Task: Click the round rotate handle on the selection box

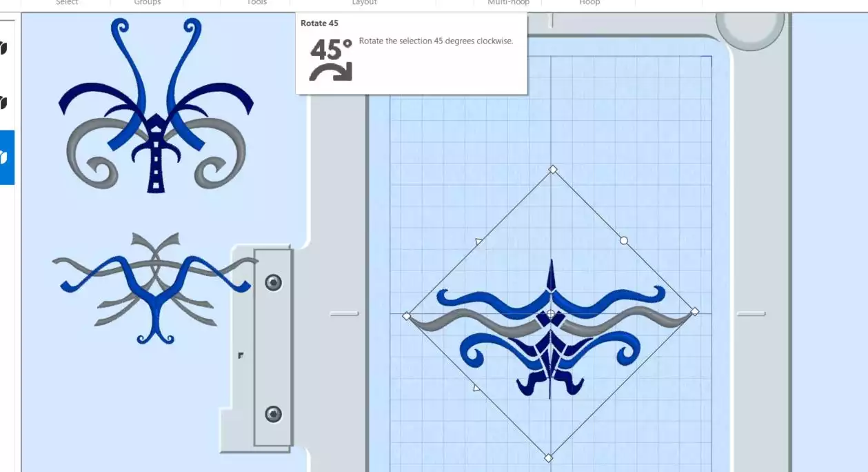Action: tap(624, 240)
